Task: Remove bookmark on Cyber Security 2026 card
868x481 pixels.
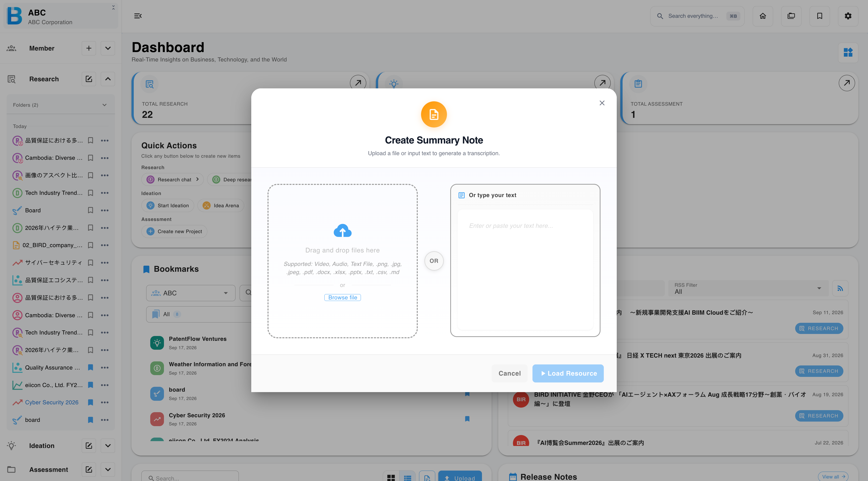Action: click(x=467, y=419)
